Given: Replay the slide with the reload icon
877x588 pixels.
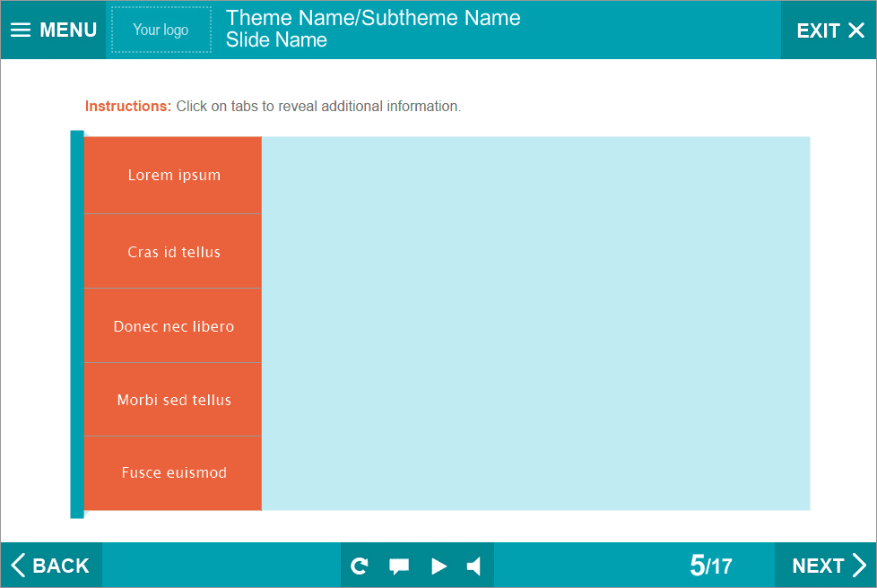Looking at the screenshot, I should tap(360, 566).
